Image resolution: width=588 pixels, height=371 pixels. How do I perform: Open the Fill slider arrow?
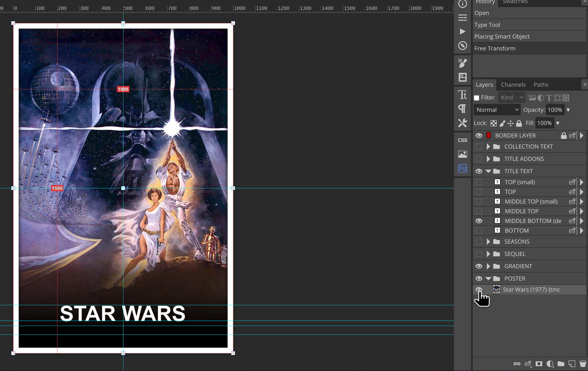coord(558,123)
